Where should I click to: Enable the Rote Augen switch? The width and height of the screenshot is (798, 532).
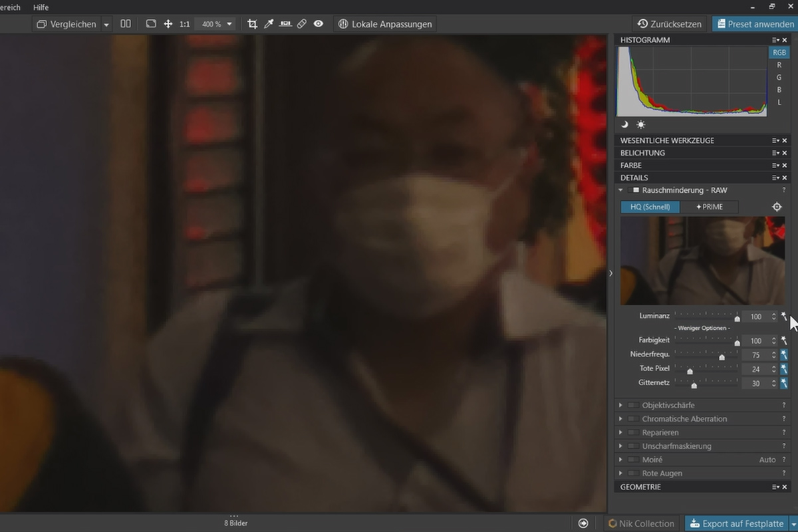click(633, 473)
